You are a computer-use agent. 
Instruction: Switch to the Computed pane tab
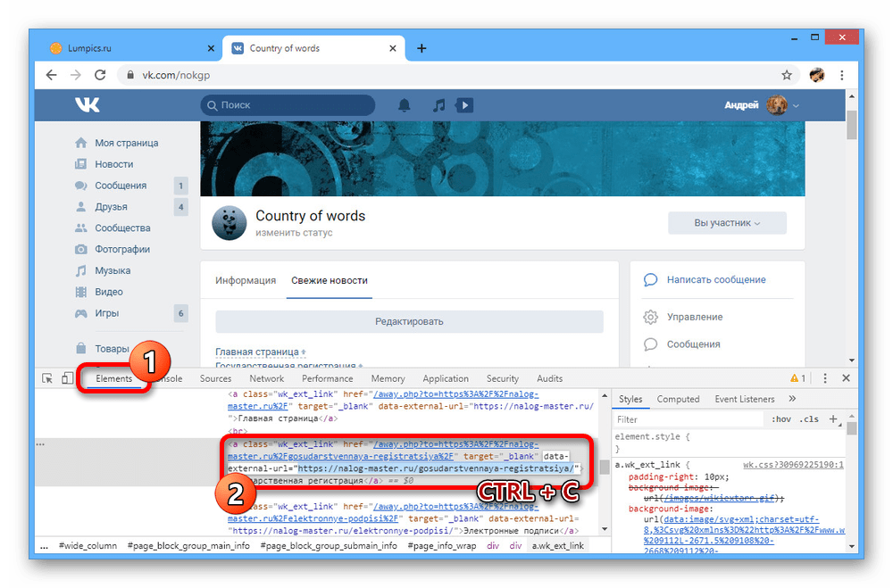pos(678,399)
